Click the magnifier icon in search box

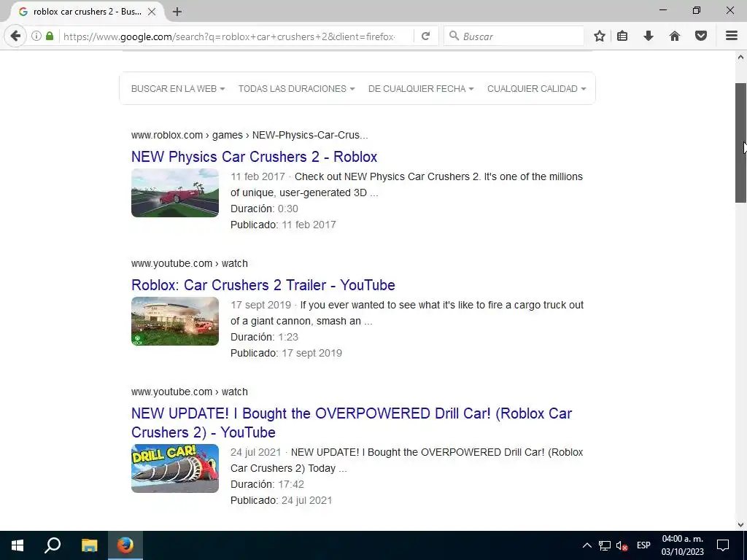(x=454, y=36)
